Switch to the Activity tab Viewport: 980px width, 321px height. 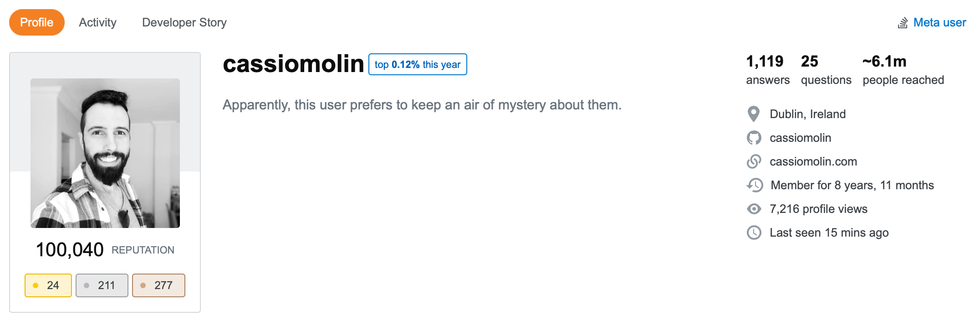pyautogui.click(x=97, y=22)
